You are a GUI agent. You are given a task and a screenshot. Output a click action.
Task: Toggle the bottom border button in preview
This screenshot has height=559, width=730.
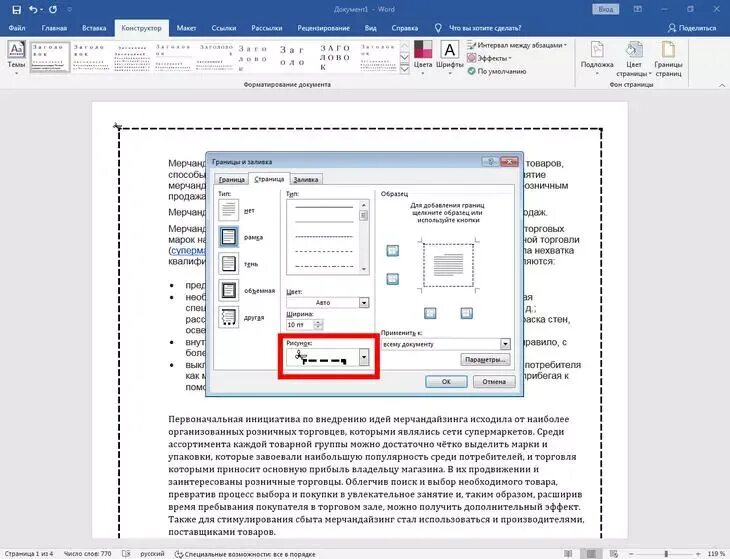(x=392, y=279)
